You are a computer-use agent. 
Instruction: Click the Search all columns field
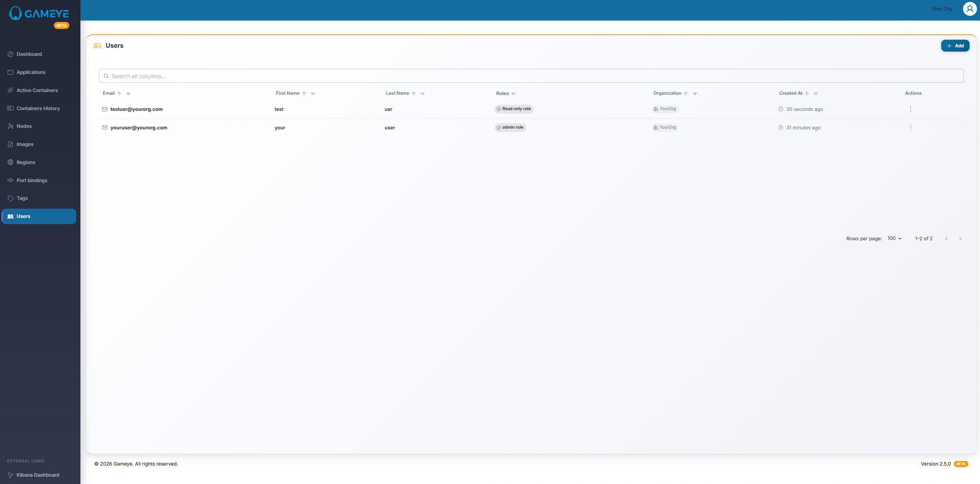coord(531,76)
